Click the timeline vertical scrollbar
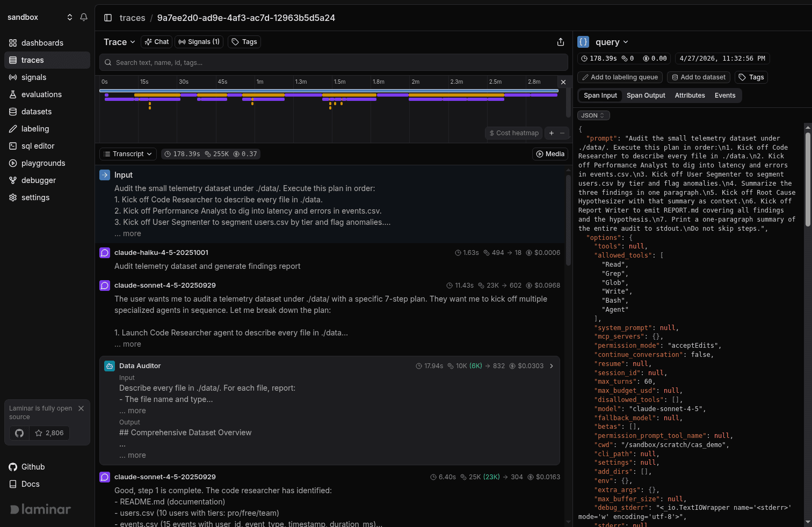The image size is (812, 527). [568, 104]
